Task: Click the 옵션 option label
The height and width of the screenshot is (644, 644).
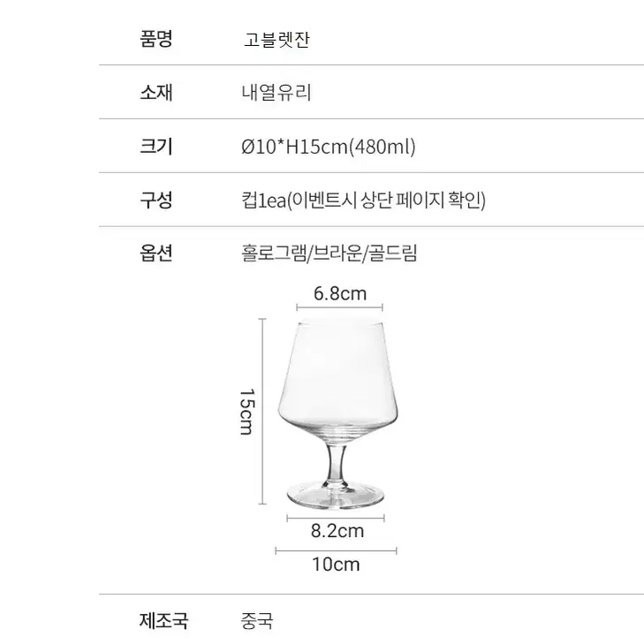Action: point(156,253)
